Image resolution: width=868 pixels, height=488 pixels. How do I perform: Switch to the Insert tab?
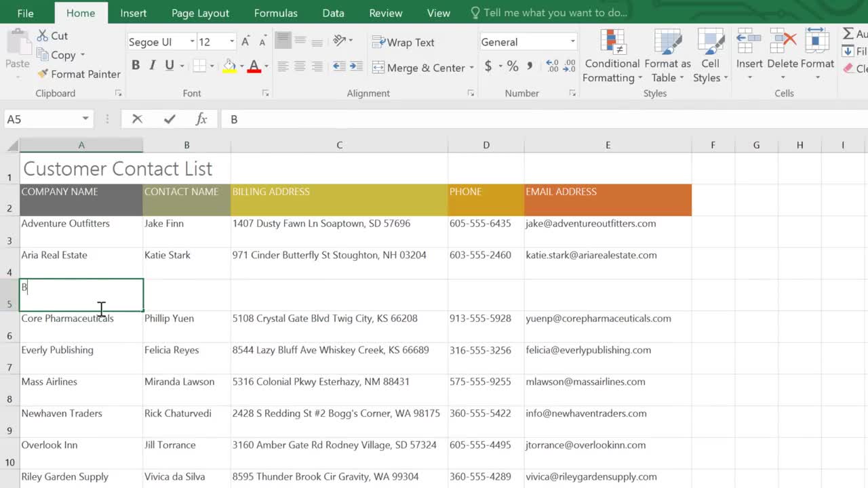pyautogui.click(x=133, y=13)
